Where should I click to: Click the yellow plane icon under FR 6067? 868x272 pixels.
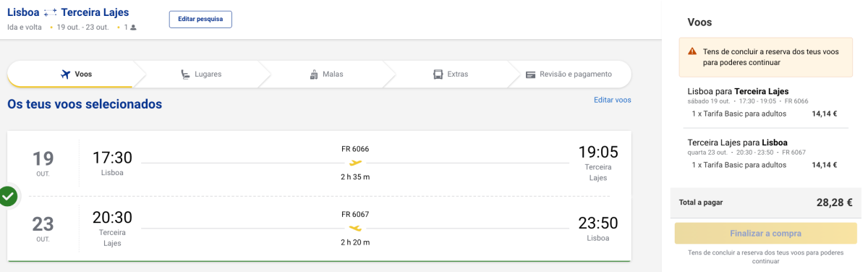click(355, 228)
